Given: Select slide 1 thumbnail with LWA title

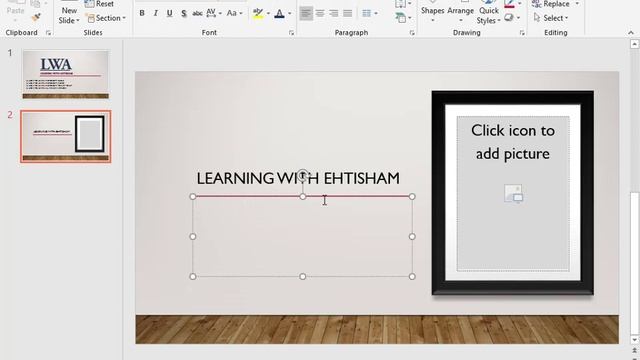Looking at the screenshot, I should tap(66, 74).
